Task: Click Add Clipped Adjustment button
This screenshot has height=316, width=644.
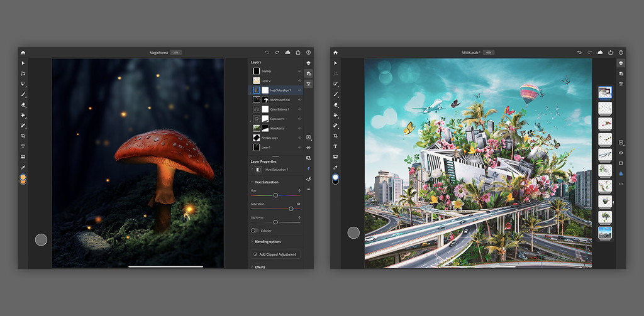Action: (275, 254)
